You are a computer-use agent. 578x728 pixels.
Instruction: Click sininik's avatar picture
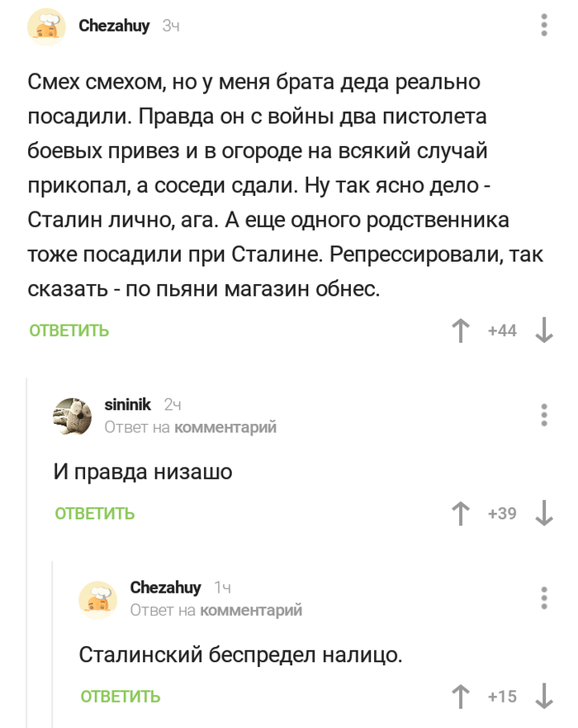tap(73, 415)
